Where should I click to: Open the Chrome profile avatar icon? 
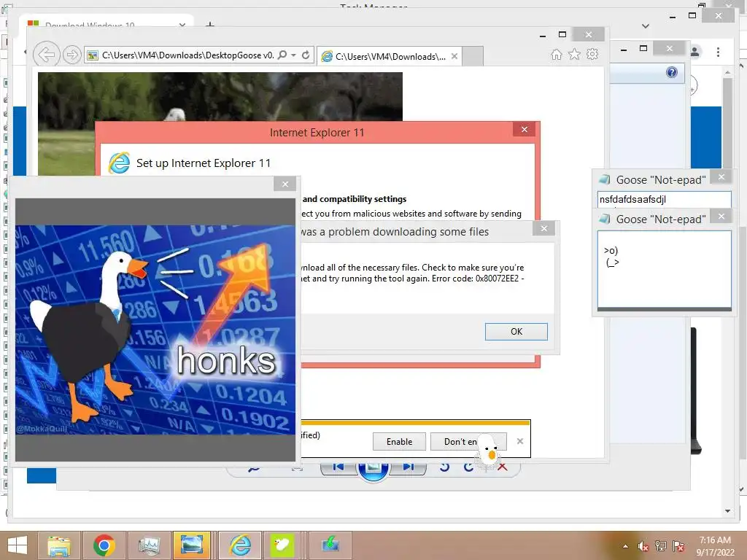(694, 52)
